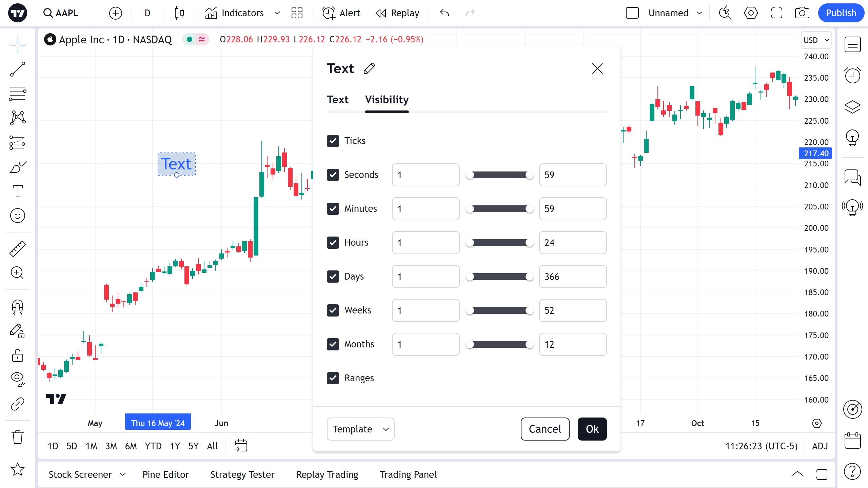Expand the USD currency dropdown
868x488 pixels.
click(816, 40)
